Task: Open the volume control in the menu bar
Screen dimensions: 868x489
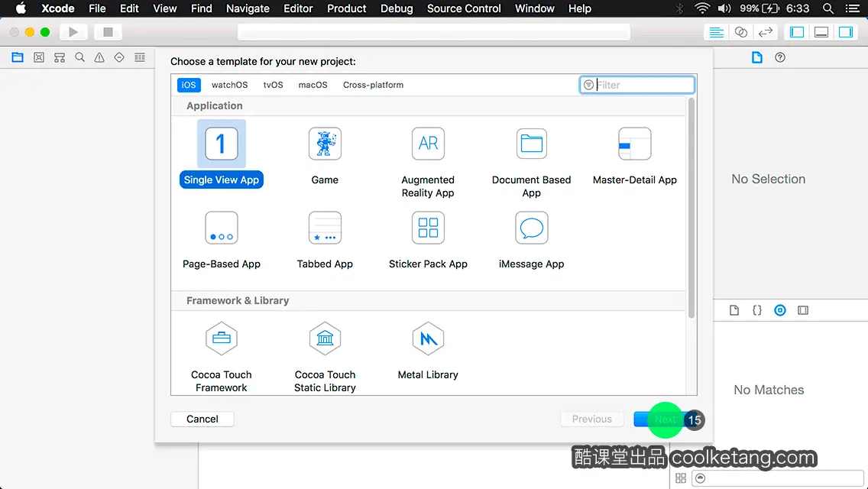Action: point(724,8)
